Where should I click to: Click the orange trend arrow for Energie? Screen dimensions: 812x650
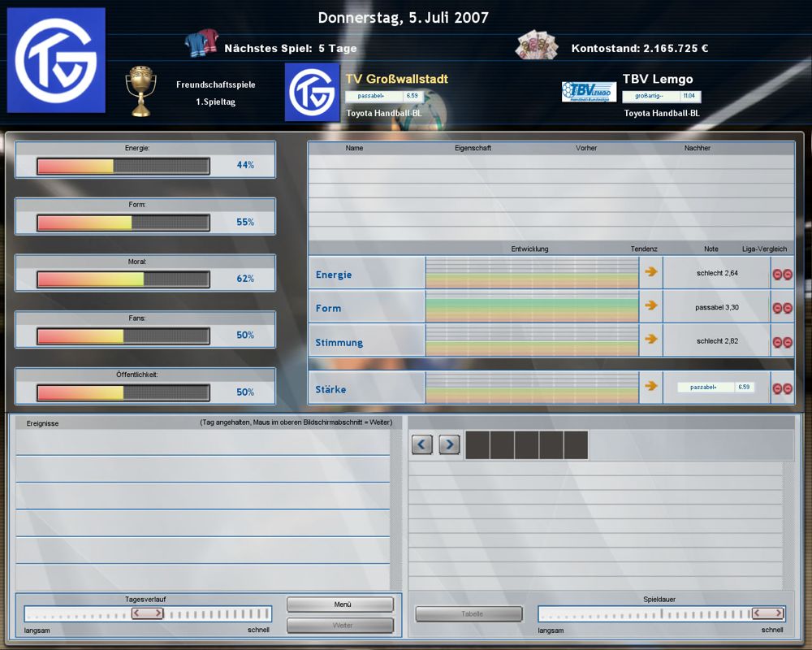point(650,272)
